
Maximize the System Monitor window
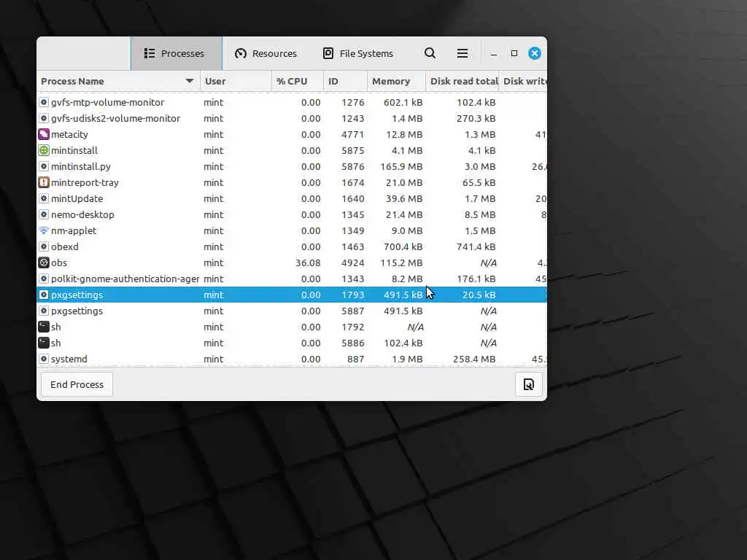pyautogui.click(x=514, y=53)
